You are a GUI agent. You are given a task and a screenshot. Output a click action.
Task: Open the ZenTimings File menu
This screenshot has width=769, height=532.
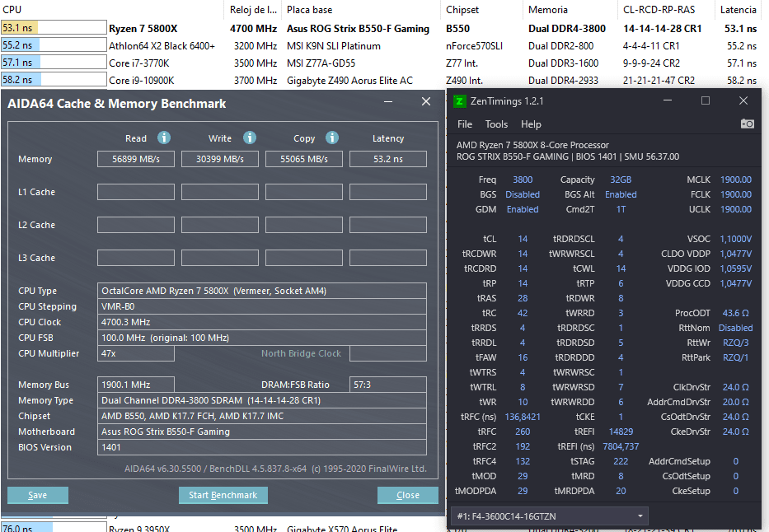coord(464,124)
